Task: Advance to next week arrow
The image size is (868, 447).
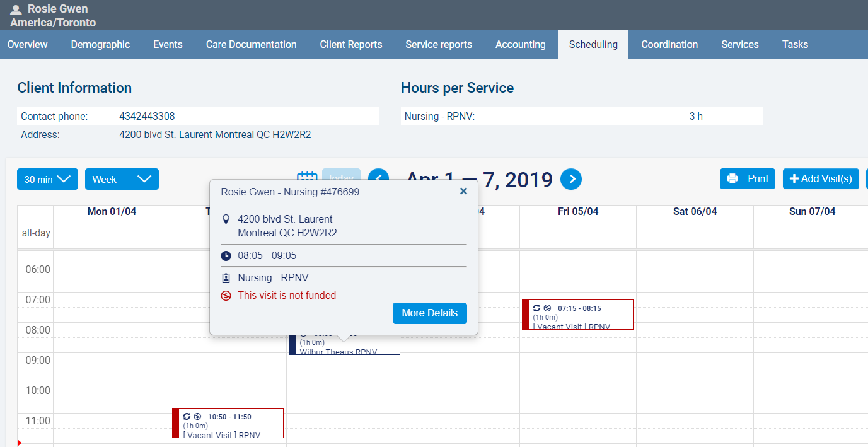Action: tap(571, 180)
